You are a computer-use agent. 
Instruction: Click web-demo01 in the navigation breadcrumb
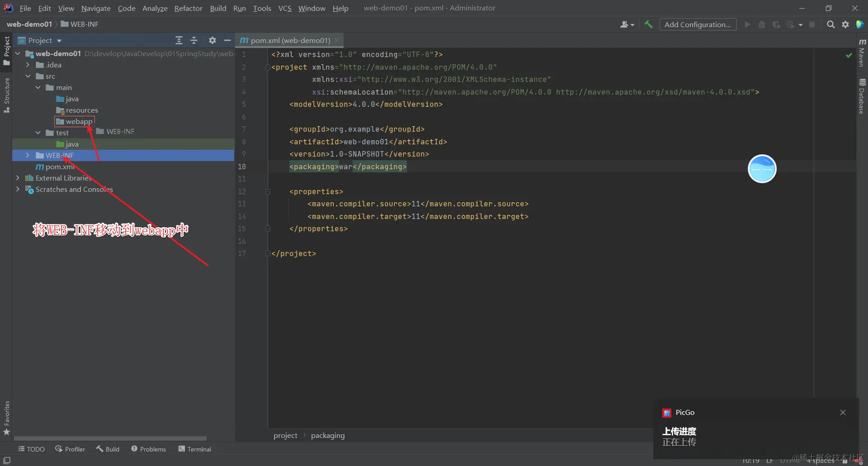click(29, 24)
